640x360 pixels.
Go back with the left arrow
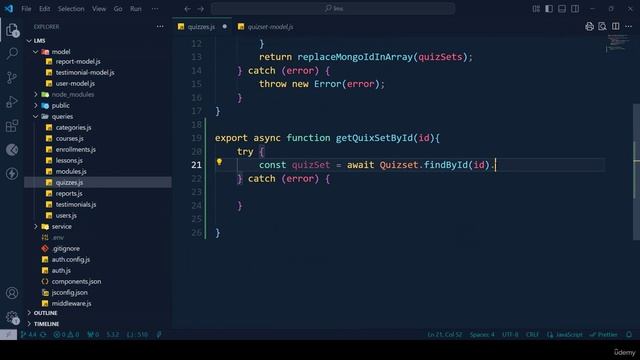click(x=187, y=9)
